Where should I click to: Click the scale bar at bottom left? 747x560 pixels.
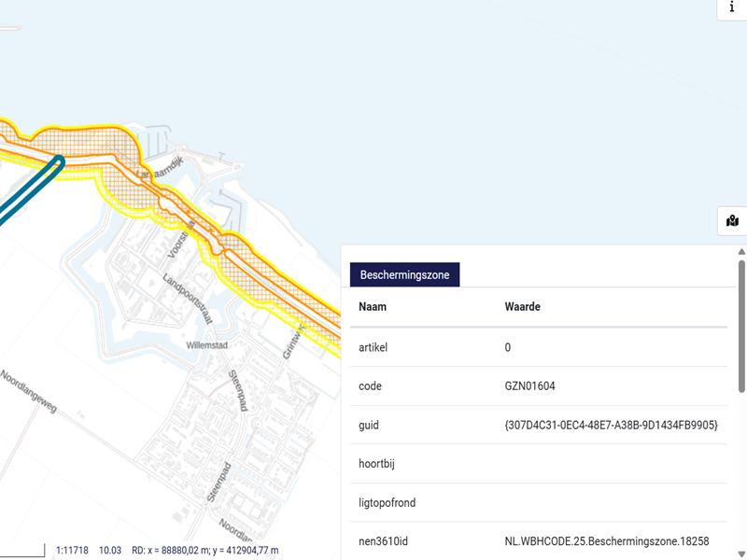(22, 553)
